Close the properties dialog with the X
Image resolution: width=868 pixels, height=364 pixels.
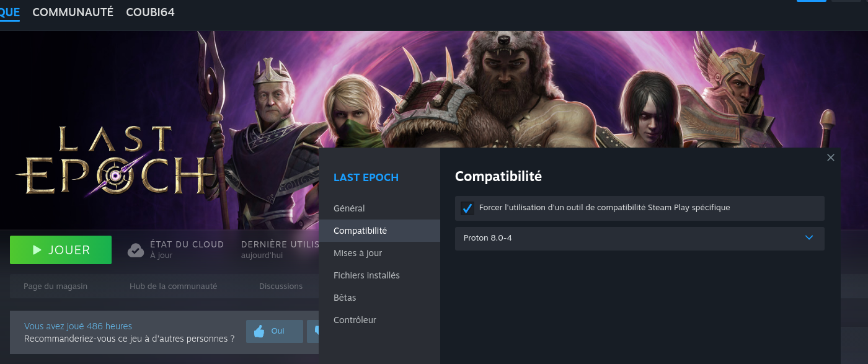[x=831, y=158]
